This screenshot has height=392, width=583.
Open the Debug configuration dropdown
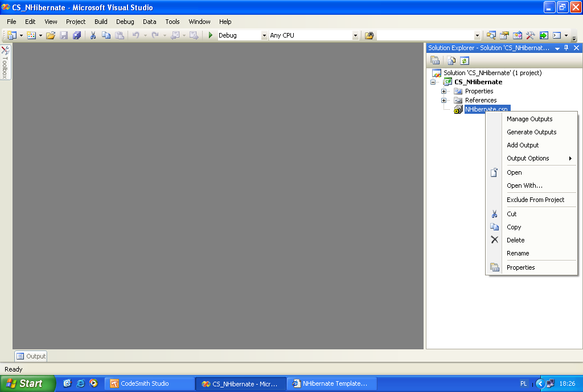[x=264, y=35]
